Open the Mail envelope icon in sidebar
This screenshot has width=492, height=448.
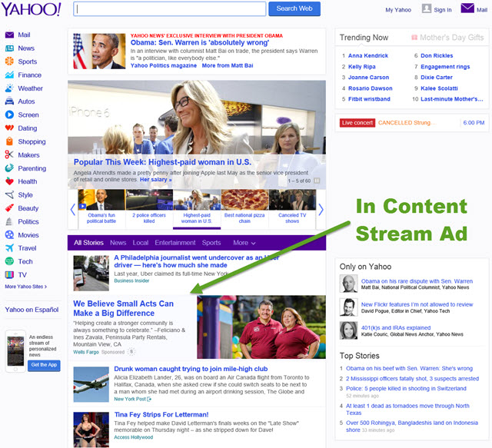click(x=9, y=35)
